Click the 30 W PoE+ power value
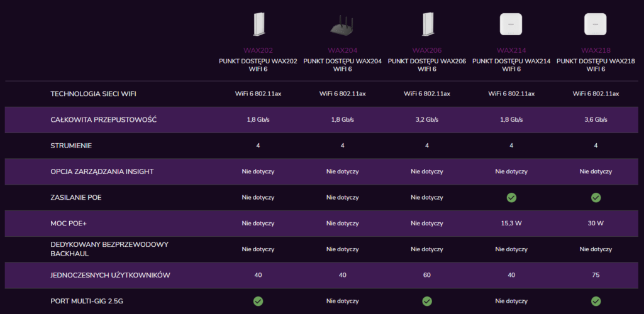 click(x=596, y=224)
